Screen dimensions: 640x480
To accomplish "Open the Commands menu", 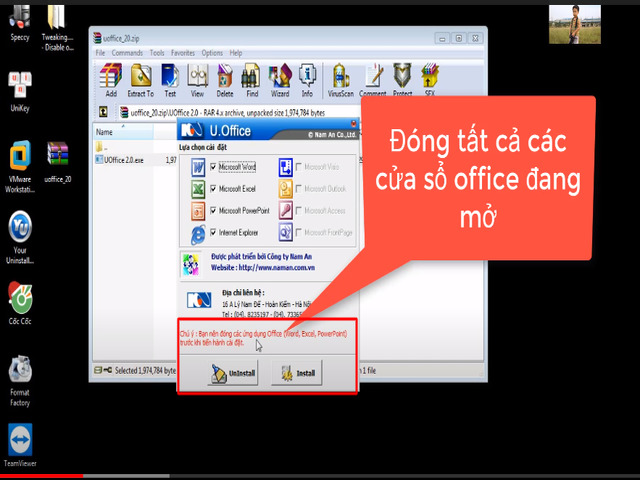I will 127,53.
